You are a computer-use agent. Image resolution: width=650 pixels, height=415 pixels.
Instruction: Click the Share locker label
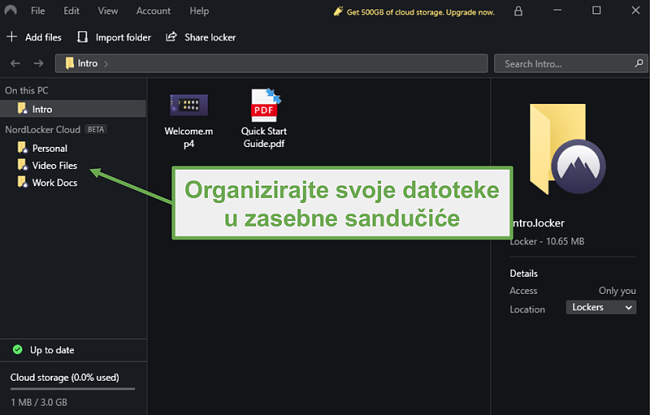[x=210, y=37]
